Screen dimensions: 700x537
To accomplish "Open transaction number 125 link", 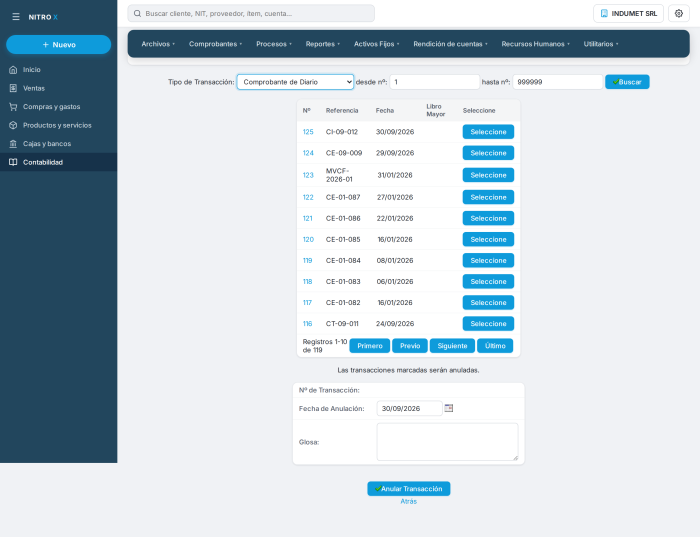I will [x=308, y=132].
